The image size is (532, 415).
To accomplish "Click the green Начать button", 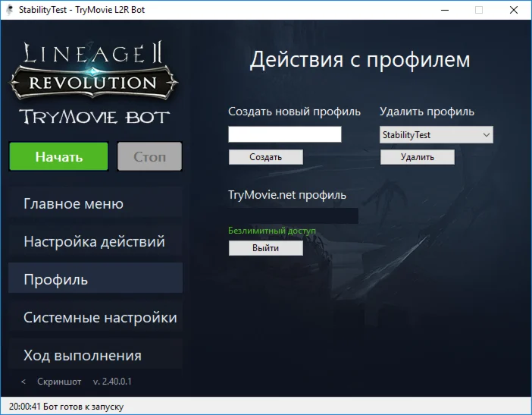I will [58, 156].
